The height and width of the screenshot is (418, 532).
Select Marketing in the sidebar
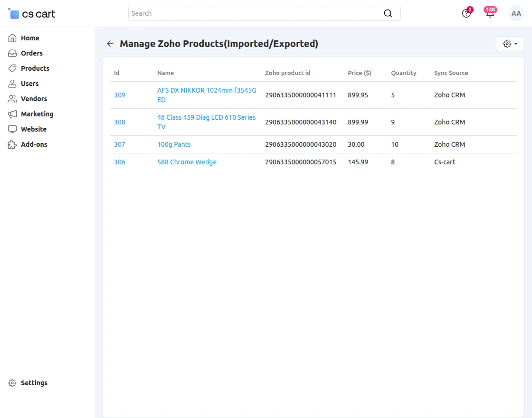[12, 114]
